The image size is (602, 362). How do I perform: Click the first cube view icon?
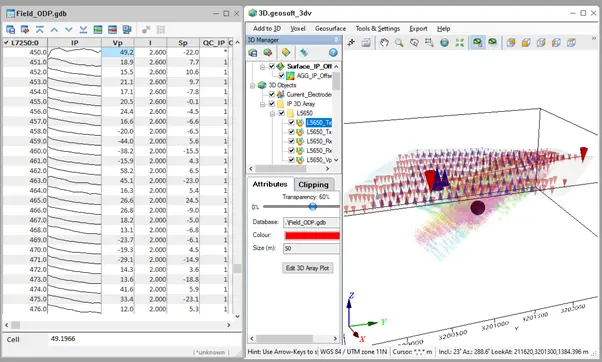click(511, 43)
